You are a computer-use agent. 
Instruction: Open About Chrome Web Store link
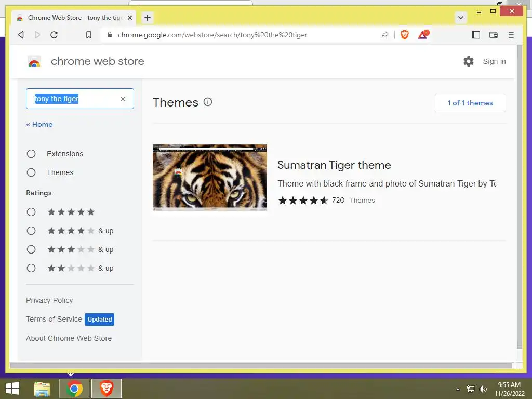click(69, 338)
